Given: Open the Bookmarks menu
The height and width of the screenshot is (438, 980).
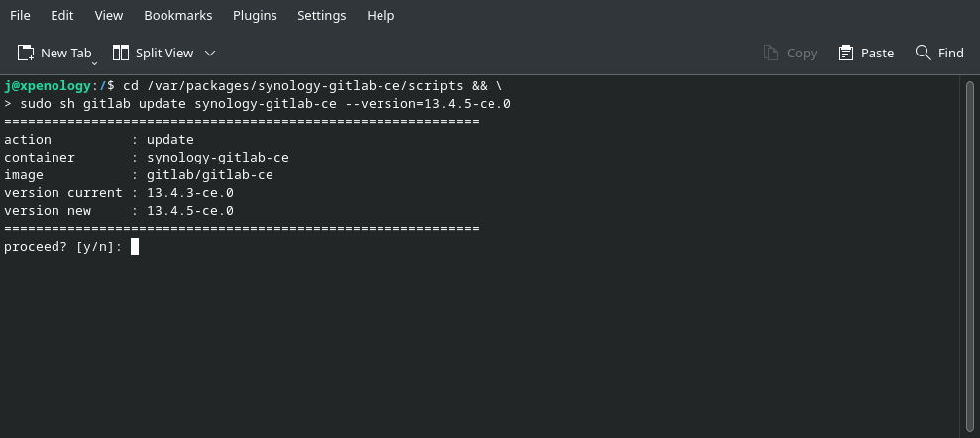Looking at the screenshot, I should pos(178,15).
